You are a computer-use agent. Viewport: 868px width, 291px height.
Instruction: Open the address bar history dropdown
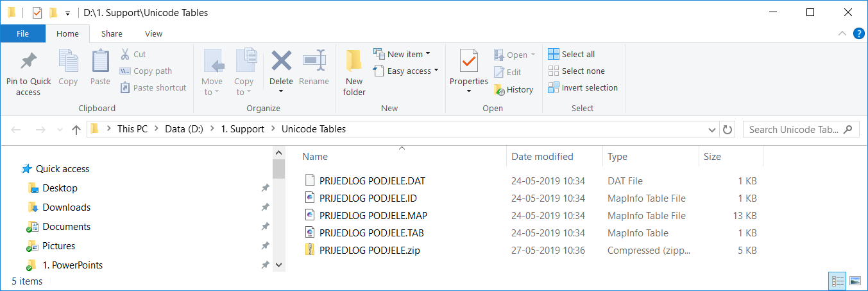coord(711,130)
